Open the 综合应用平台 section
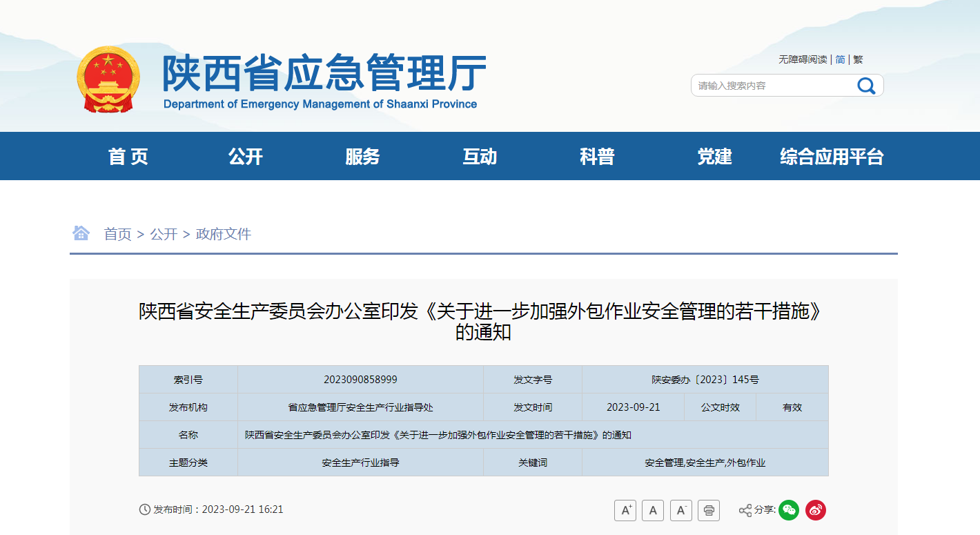This screenshot has width=980, height=535. pyautogui.click(x=830, y=156)
